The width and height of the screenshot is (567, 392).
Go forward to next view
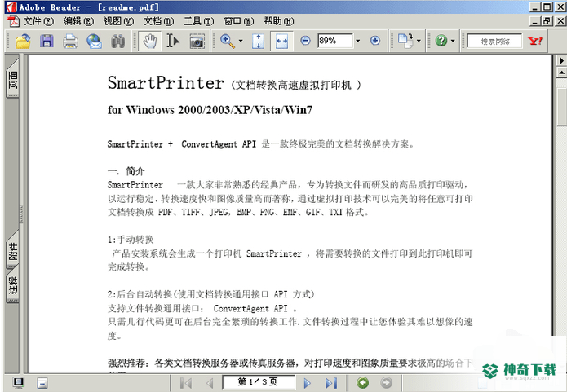386,382
